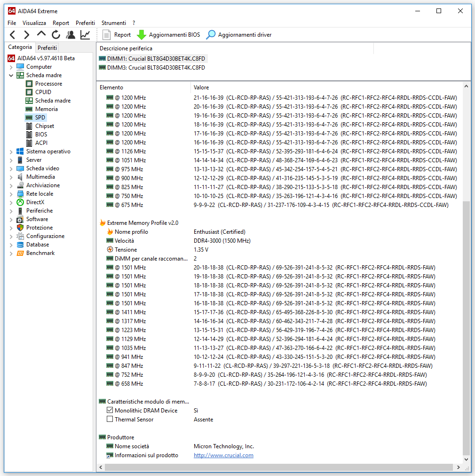This screenshot has height=476, width=475.
Task: Click the Protezione shield icon
Action: pos(20,228)
